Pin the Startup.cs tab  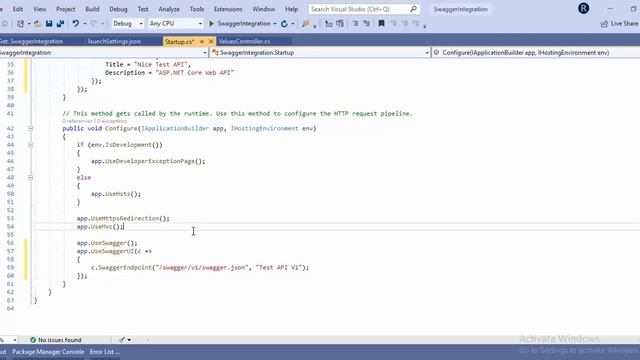click(x=202, y=42)
